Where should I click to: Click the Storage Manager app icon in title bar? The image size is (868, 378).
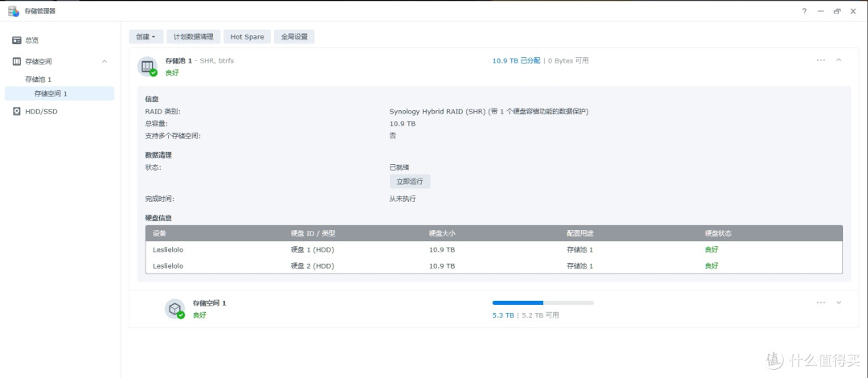tap(14, 10)
